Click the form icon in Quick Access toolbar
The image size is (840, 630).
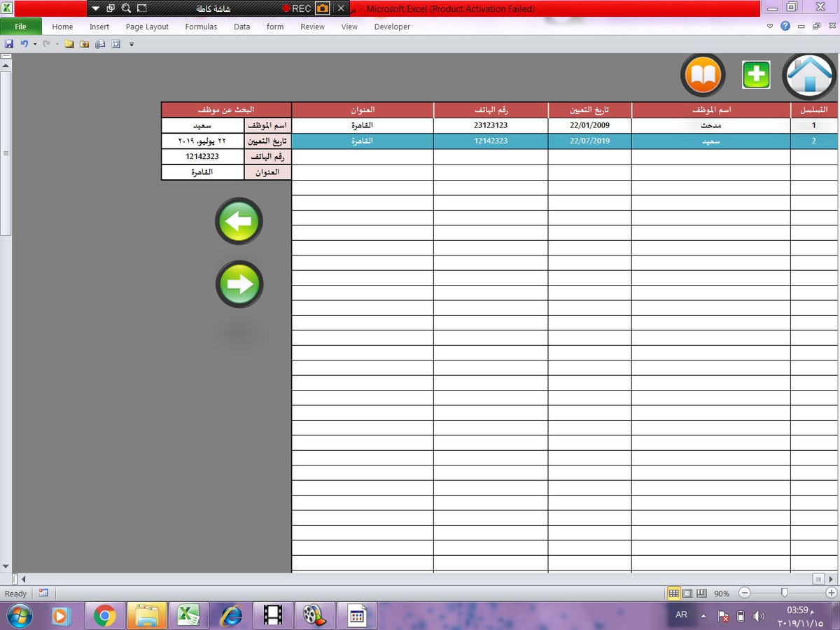coord(116,43)
